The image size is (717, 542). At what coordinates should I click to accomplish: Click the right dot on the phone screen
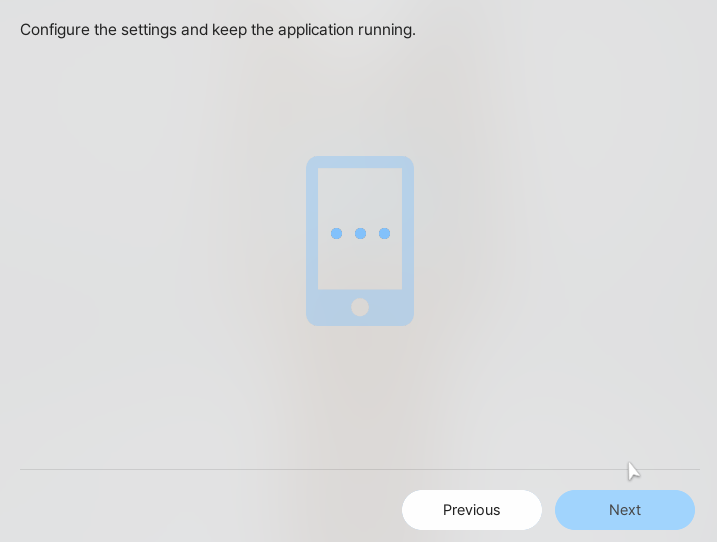(x=384, y=234)
